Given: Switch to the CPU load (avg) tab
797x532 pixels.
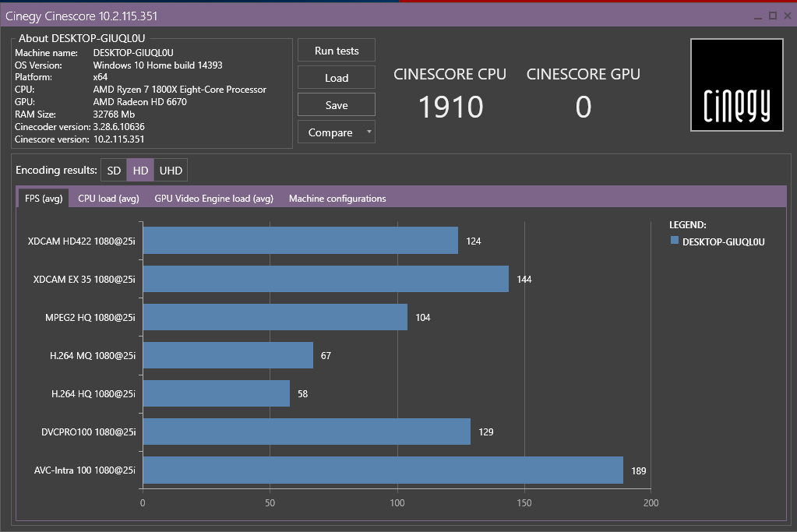Looking at the screenshot, I should (108, 198).
